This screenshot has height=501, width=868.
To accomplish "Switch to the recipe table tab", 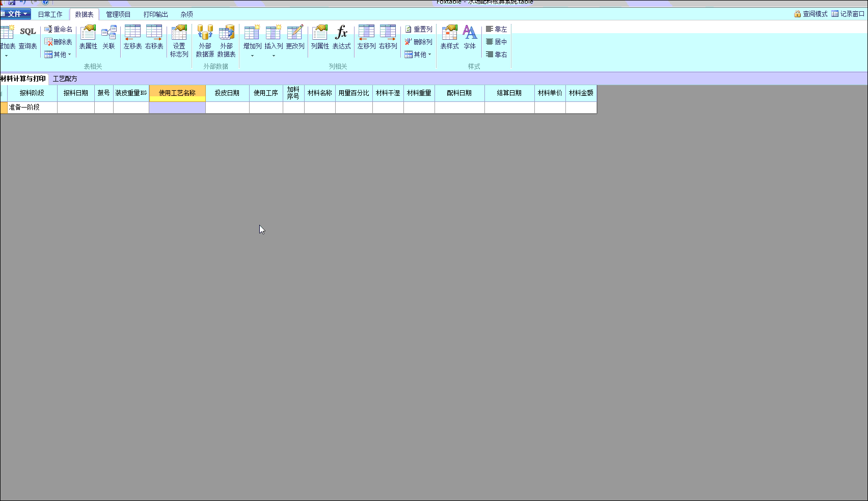I will [x=65, y=78].
